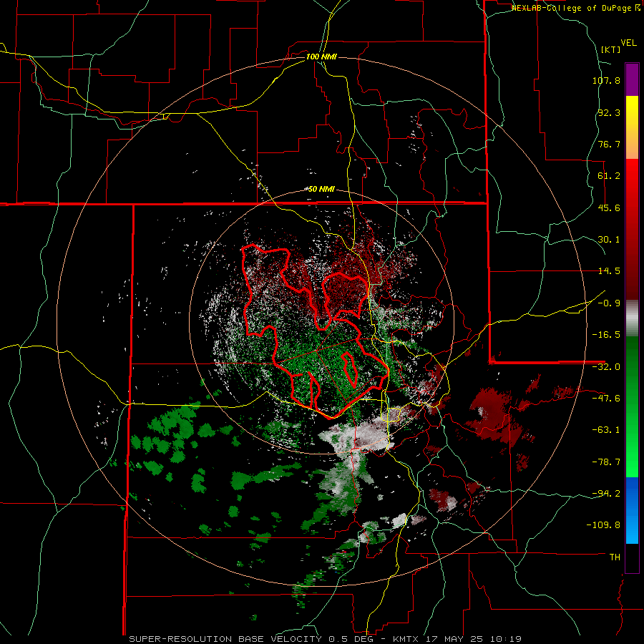Click the TH legend label
Screen dimensions: 644x644
(615, 557)
